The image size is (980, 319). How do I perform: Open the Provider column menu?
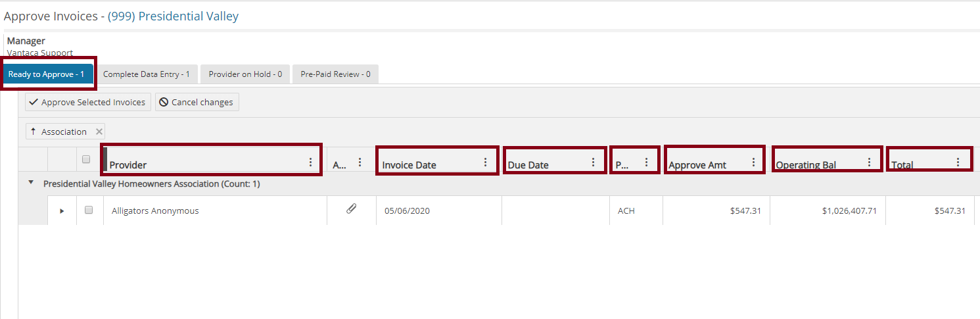click(x=310, y=162)
